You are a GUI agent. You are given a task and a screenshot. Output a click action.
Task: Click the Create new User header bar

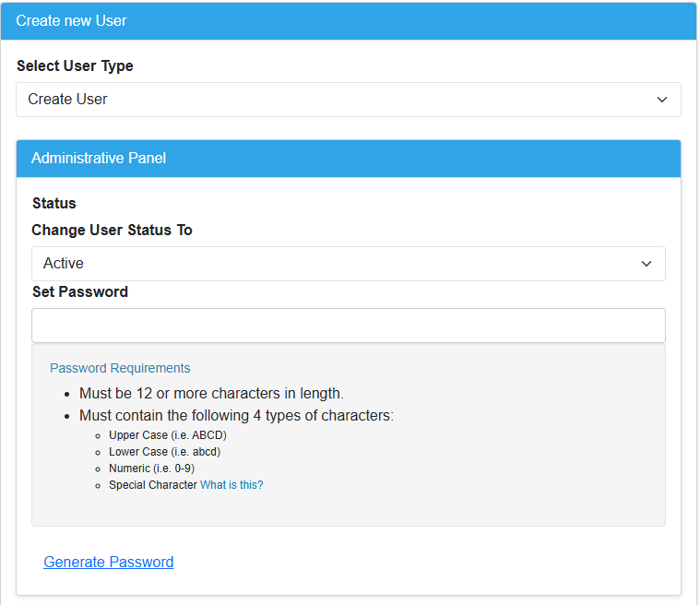point(348,20)
